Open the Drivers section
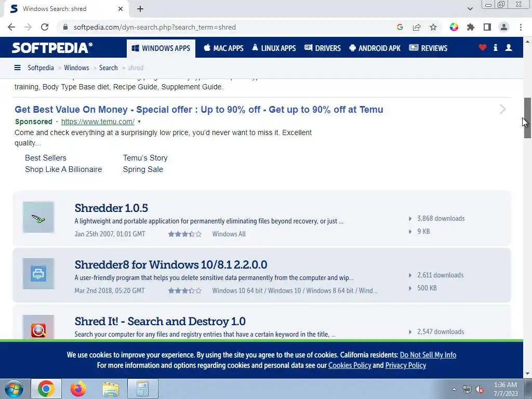 (x=322, y=48)
